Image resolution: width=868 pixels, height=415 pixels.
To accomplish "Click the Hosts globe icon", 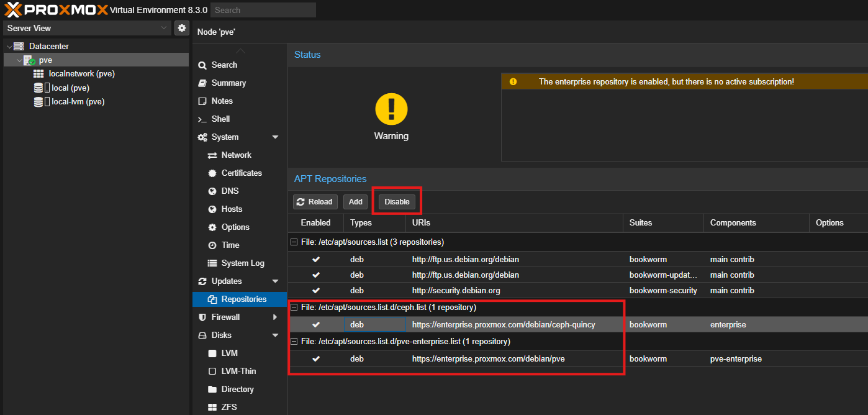I will (x=212, y=209).
